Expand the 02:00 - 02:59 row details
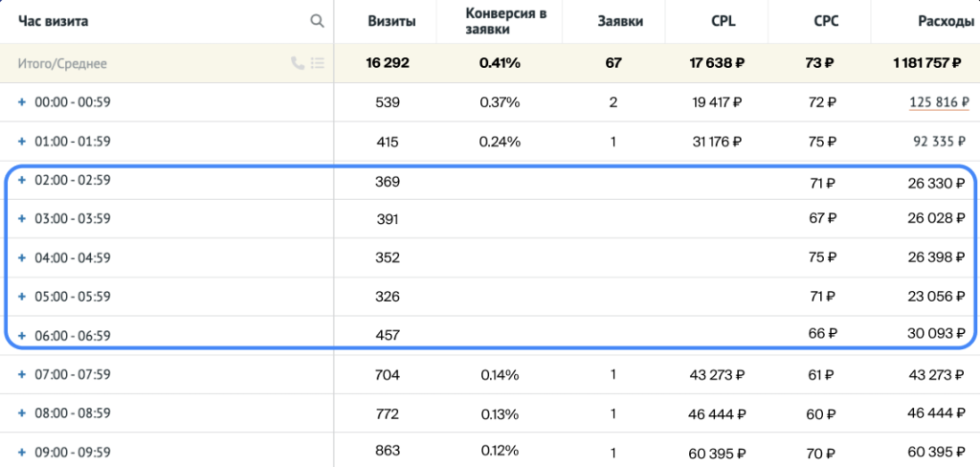 pyautogui.click(x=22, y=180)
